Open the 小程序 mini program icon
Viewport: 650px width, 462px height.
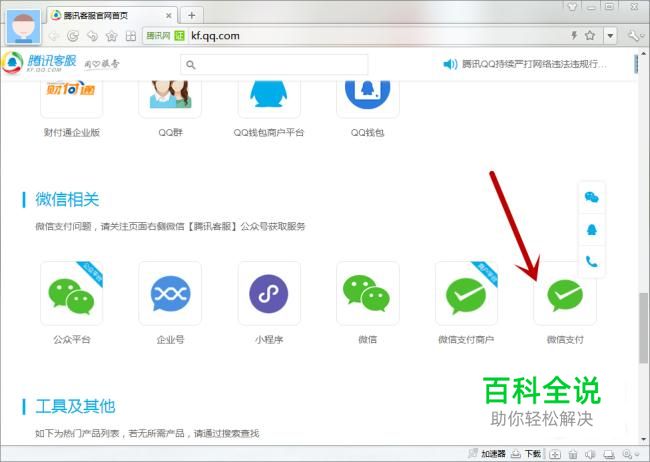(x=269, y=294)
